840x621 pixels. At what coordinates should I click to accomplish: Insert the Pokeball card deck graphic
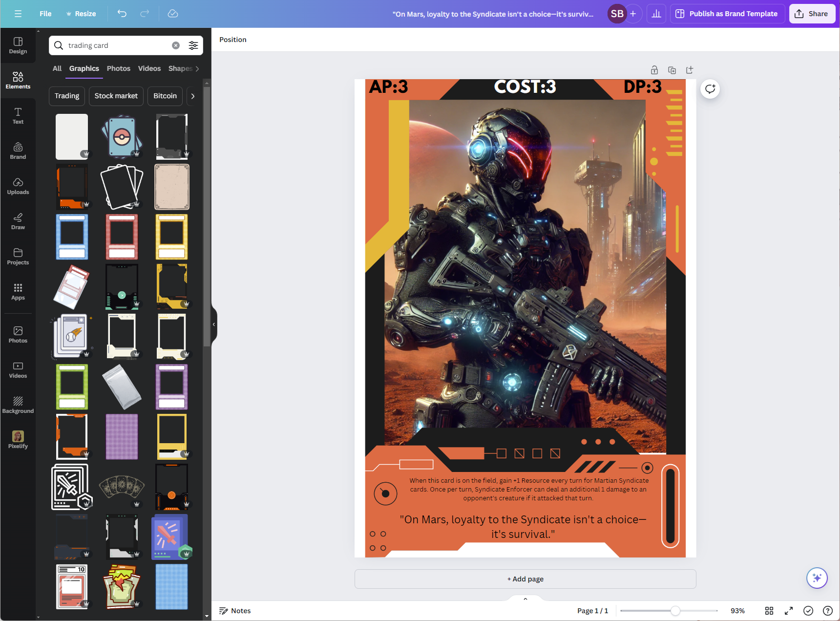(122, 137)
